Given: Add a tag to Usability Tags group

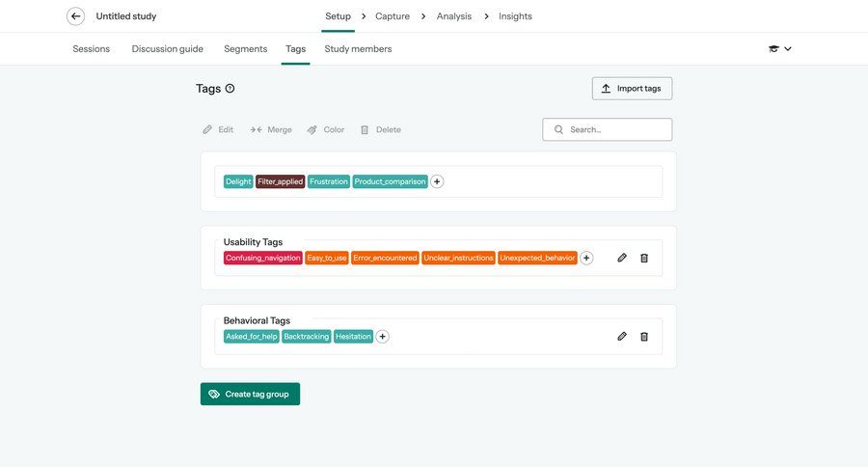Looking at the screenshot, I should [586, 258].
